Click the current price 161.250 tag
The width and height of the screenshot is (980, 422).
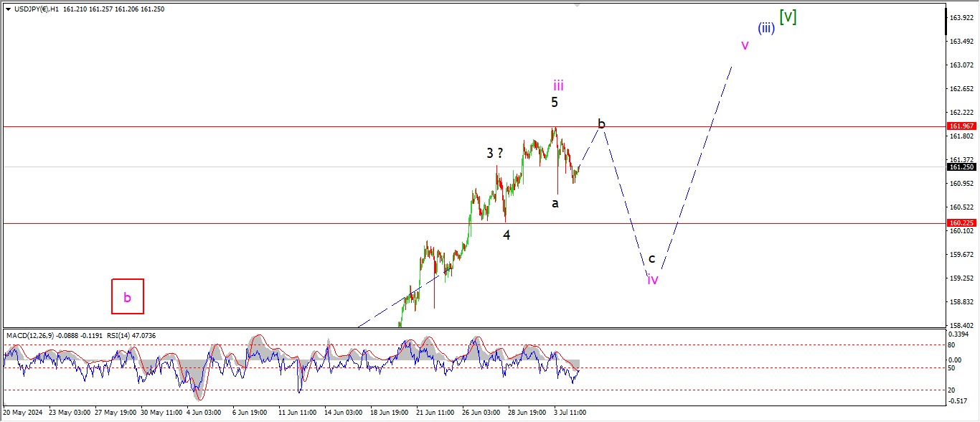coord(960,167)
